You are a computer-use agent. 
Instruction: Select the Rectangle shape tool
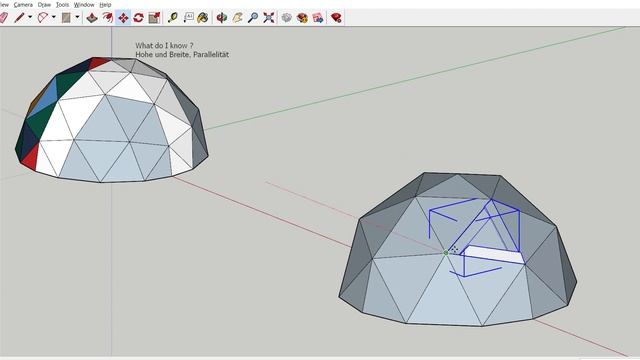[66, 18]
